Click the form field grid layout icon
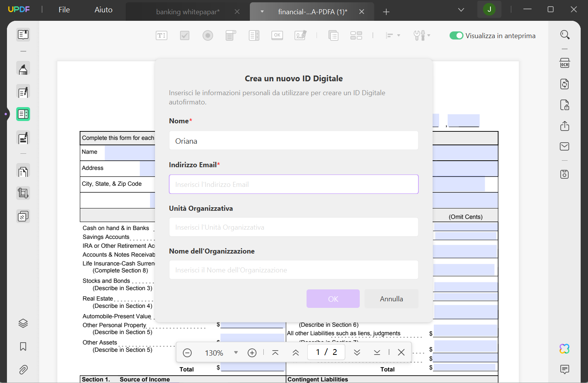This screenshot has height=383, width=588. point(356,35)
